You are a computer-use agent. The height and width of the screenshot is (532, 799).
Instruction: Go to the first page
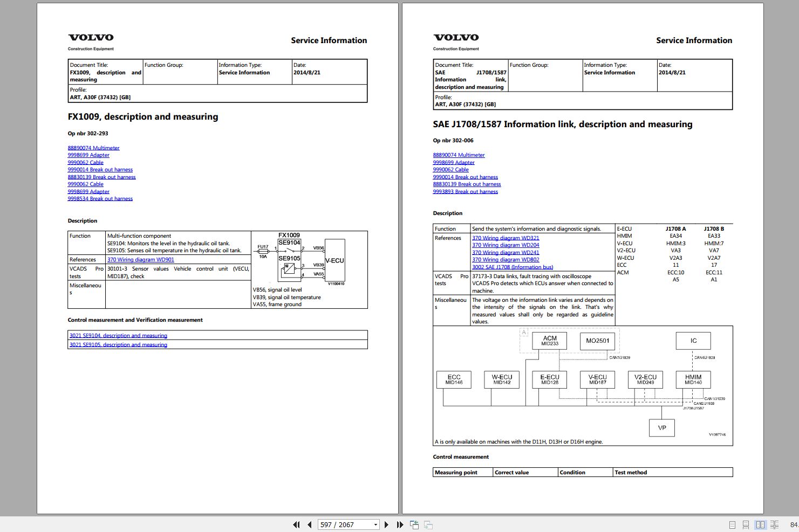pyautogui.click(x=296, y=524)
